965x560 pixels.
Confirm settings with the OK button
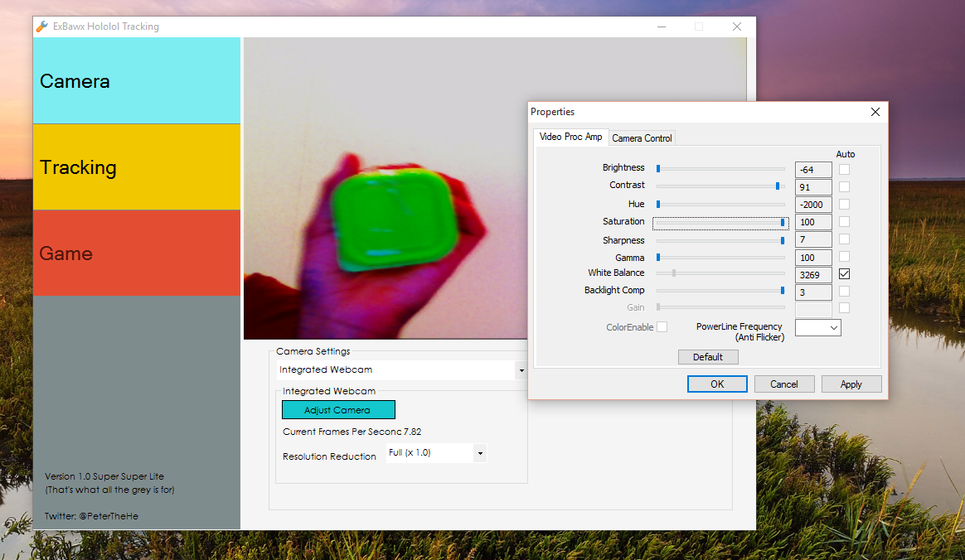coord(716,384)
